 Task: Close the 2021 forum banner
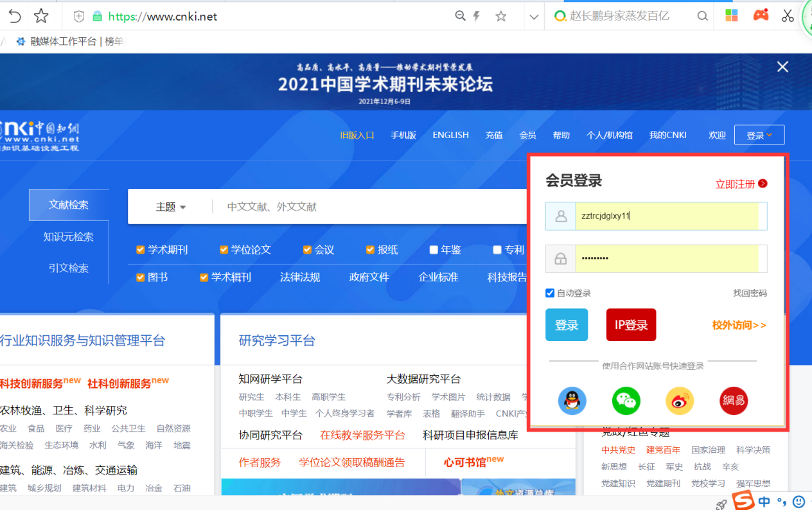[782, 67]
